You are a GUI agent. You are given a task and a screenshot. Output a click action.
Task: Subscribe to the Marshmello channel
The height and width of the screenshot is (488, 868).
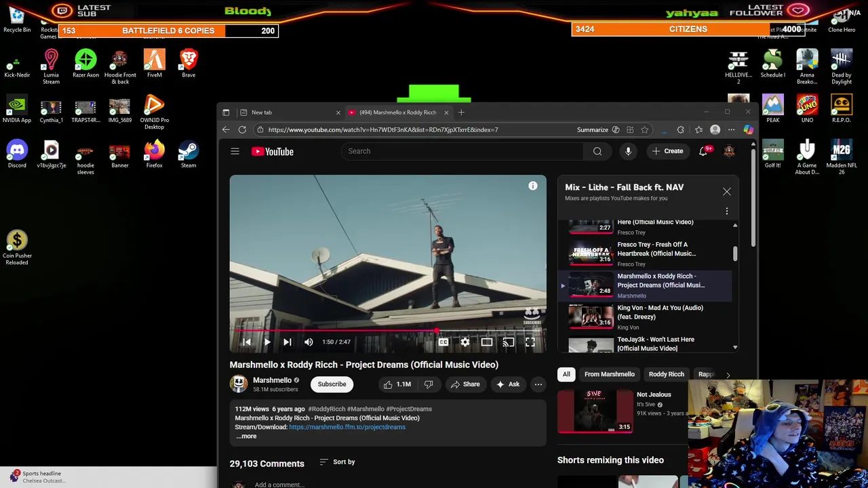coord(332,384)
